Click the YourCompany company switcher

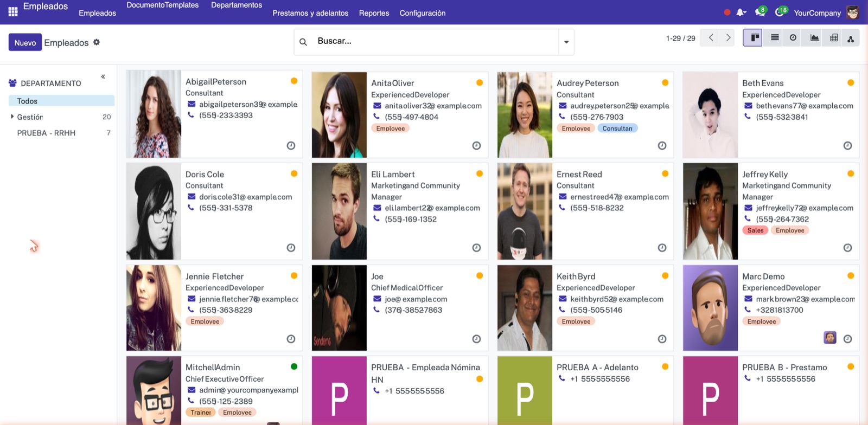pyautogui.click(x=817, y=13)
